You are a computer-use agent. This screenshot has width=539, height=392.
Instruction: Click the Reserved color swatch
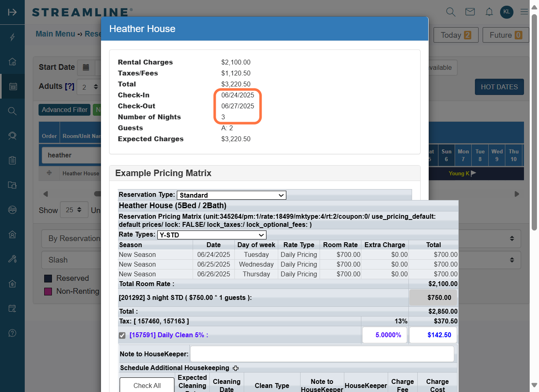tap(48, 278)
